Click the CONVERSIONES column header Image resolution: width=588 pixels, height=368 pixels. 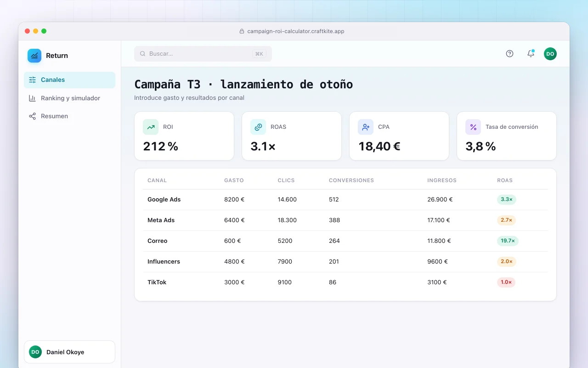pos(351,180)
